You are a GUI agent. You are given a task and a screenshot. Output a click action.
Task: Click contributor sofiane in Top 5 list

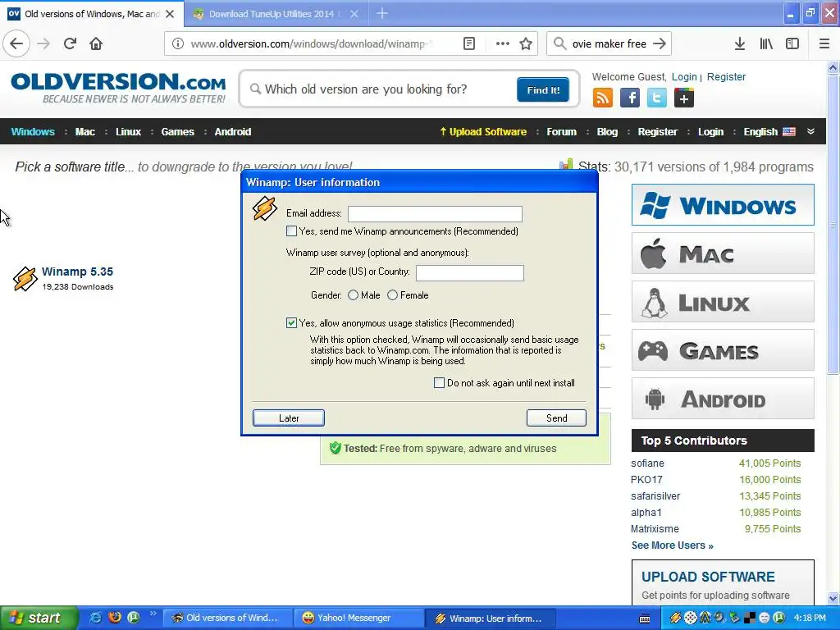pyautogui.click(x=647, y=463)
